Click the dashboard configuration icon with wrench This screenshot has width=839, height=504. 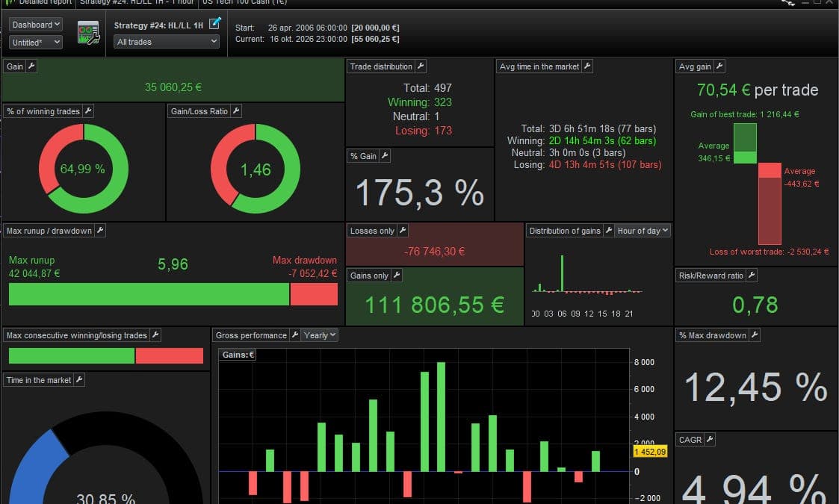[x=88, y=33]
